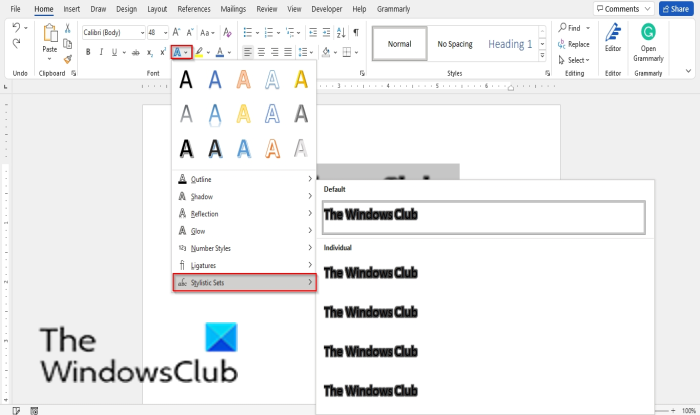Click the Editor pen icon
700x415 pixels.
click(x=613, y=33)
